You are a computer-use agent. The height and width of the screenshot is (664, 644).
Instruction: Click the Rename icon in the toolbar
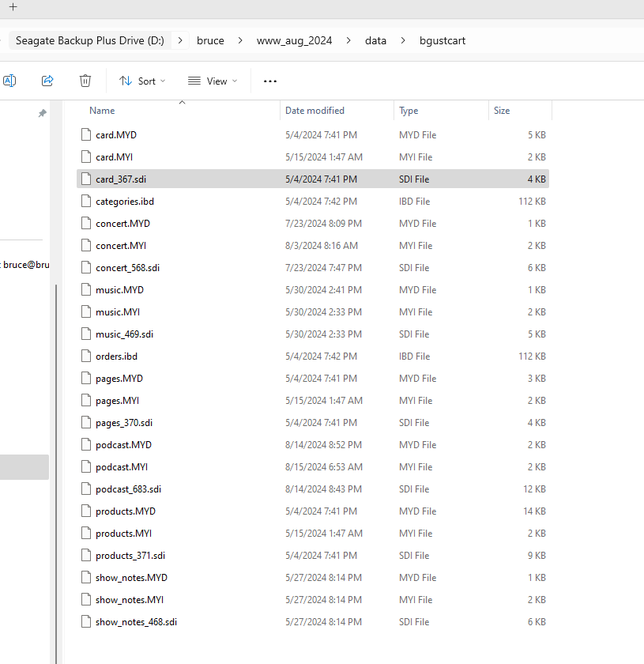pos(9,81)
